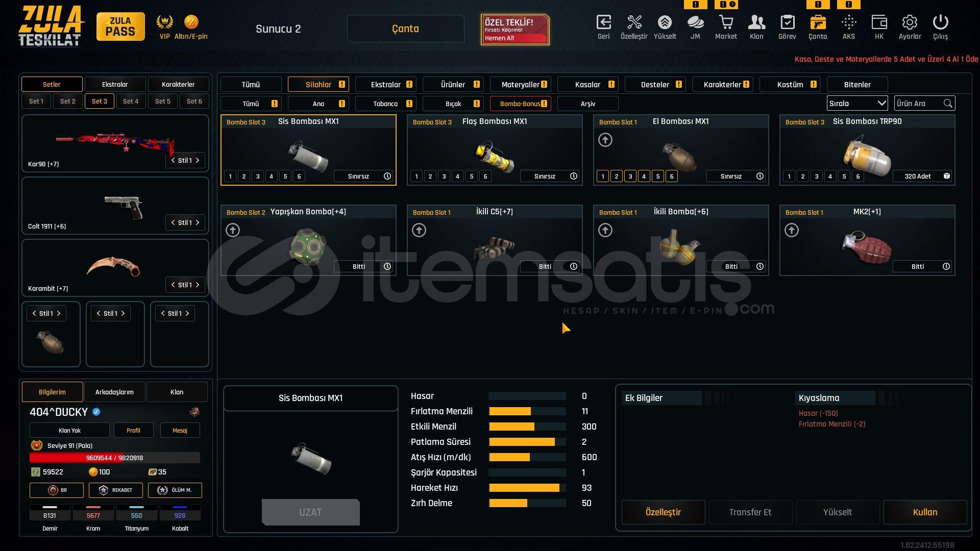Toggle slot 4 on El Bombası MX1

tap(644, 177)
